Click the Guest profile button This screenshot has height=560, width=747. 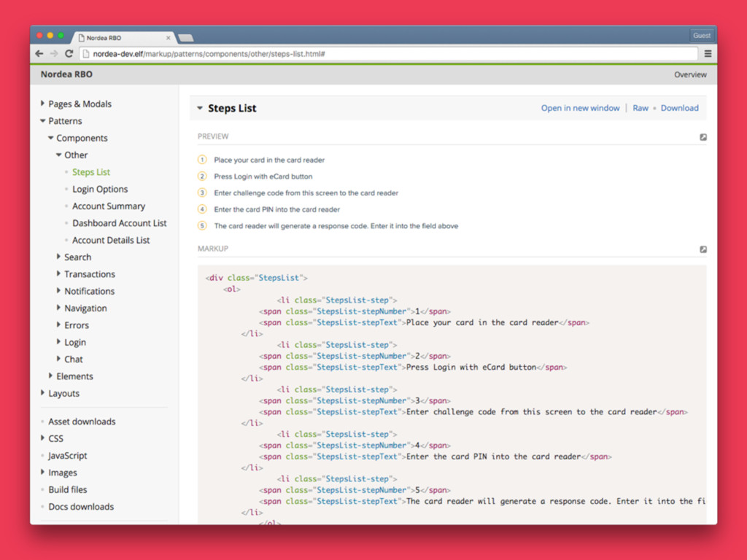(701, 36)
